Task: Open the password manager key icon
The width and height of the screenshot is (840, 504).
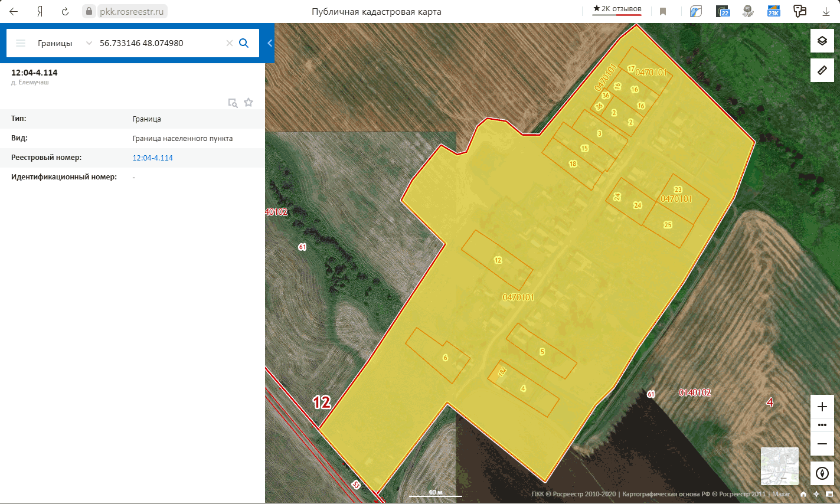Action: (800, 11)
